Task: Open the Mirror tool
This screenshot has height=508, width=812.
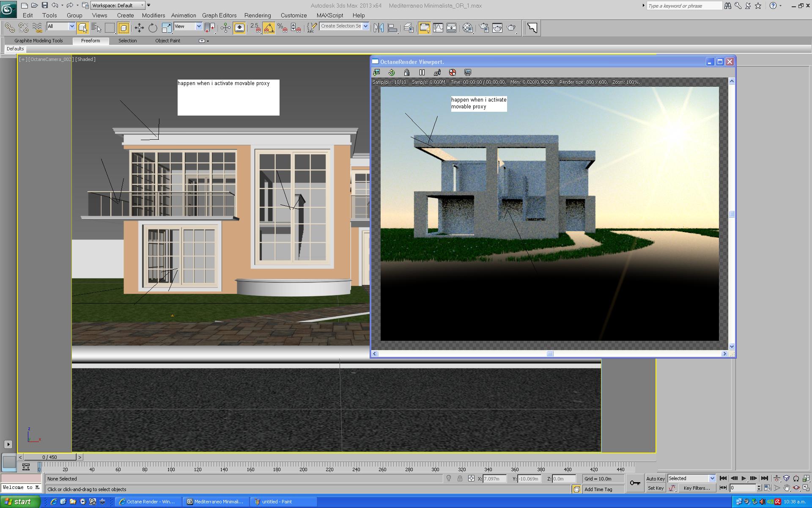Action: click(379, 28)
